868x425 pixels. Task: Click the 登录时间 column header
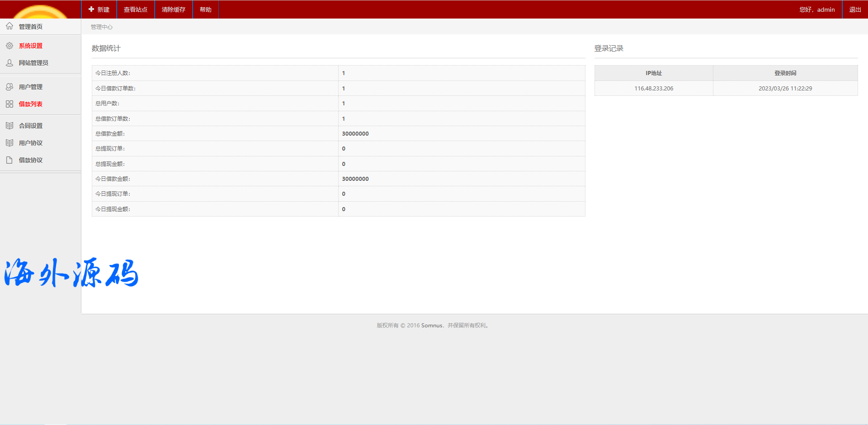[785, 73]
